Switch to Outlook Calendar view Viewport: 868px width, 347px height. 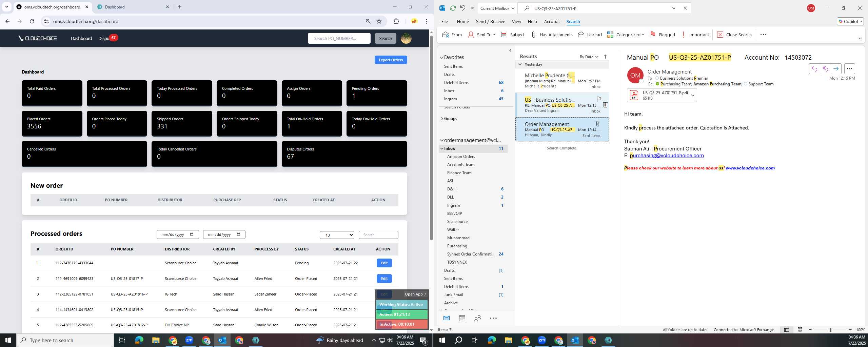click(x=462, y=318)
